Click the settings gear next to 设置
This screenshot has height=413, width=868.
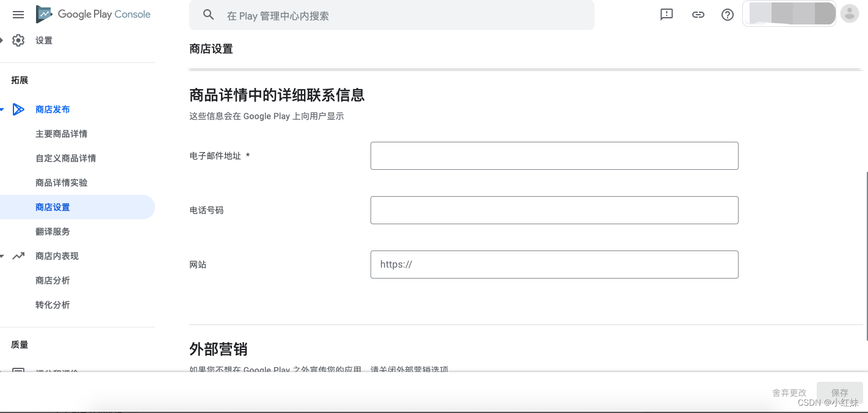tap(18, 40)
